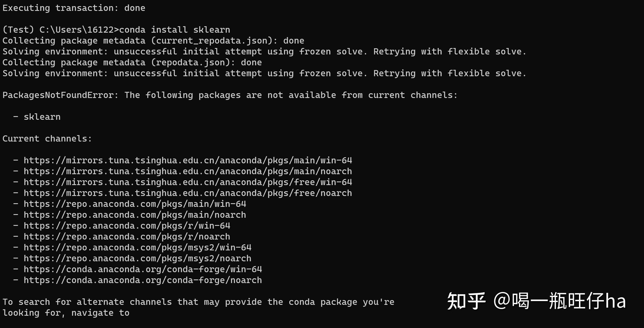Click the repo.anaconda.com pkgs/msys2/noarch URL

coord(138,258)
